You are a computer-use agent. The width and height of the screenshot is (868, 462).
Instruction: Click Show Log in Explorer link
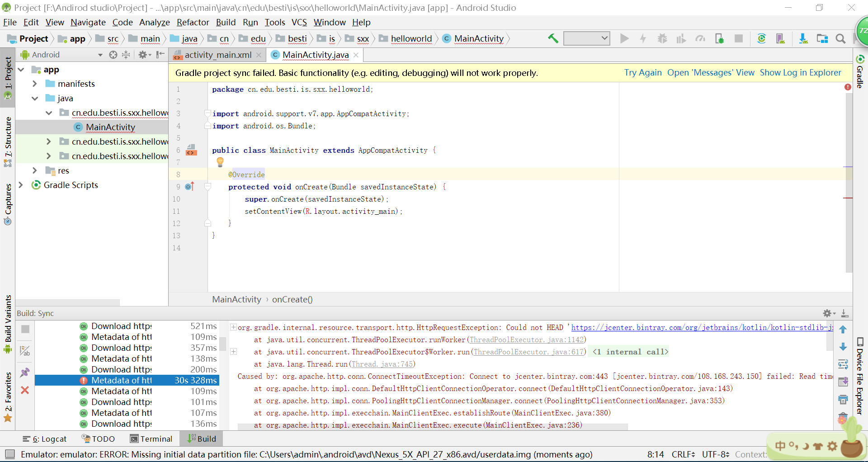pos(801,73)
